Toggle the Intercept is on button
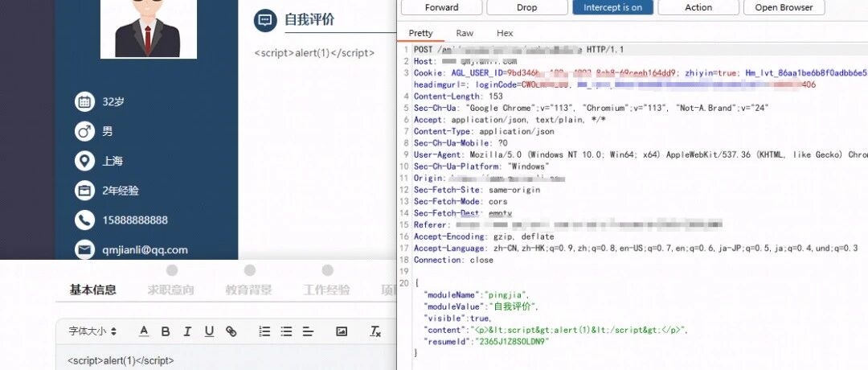The image size is (868, 370). point(612,8)
